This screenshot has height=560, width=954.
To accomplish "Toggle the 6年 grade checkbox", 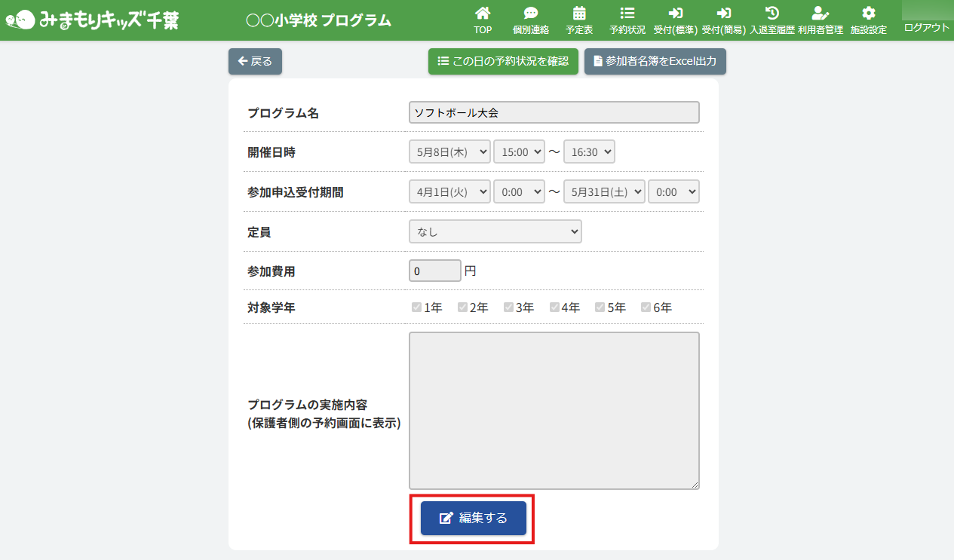I will coord(646,308).
